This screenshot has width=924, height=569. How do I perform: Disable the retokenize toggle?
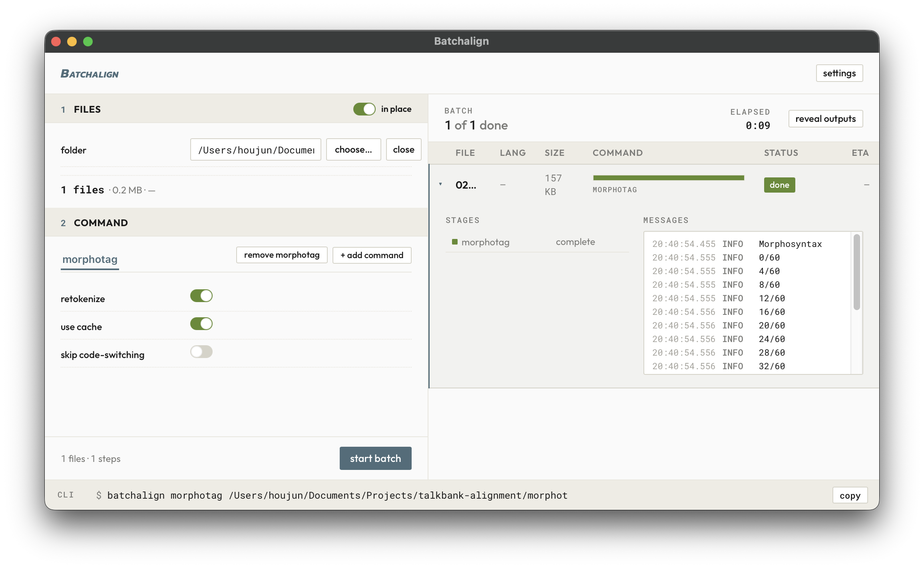pyautogui.click(x=201, y=296)
